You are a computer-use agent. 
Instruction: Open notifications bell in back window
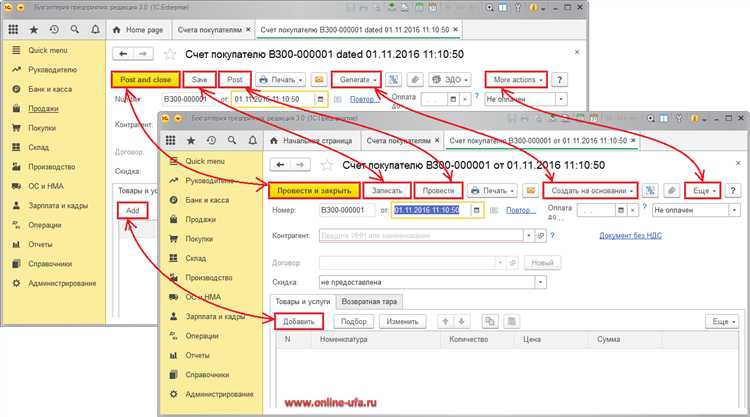coord(96,30)
